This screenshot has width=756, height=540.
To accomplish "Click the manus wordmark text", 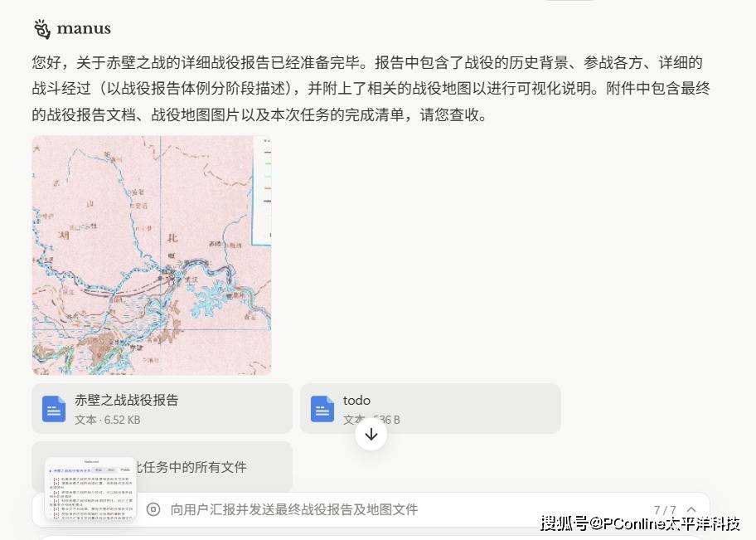I will (x=84, y=29).
